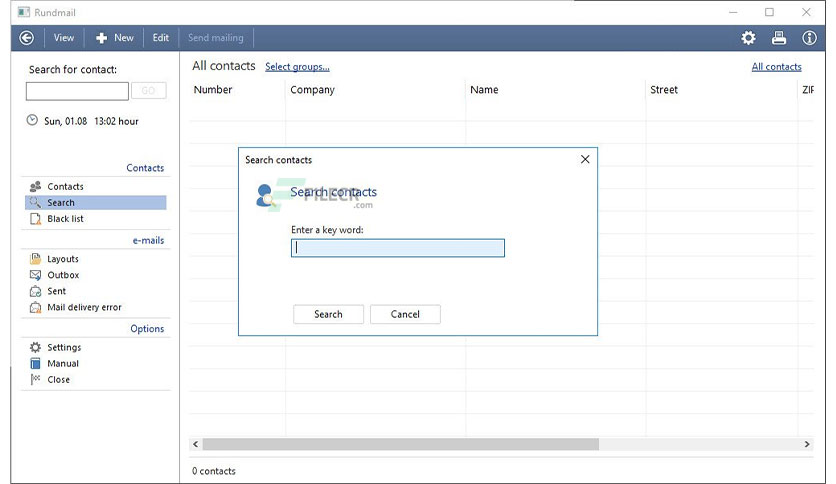836x484 pixels.
Task: Sort by the Number column header
Action: point(213,90)
